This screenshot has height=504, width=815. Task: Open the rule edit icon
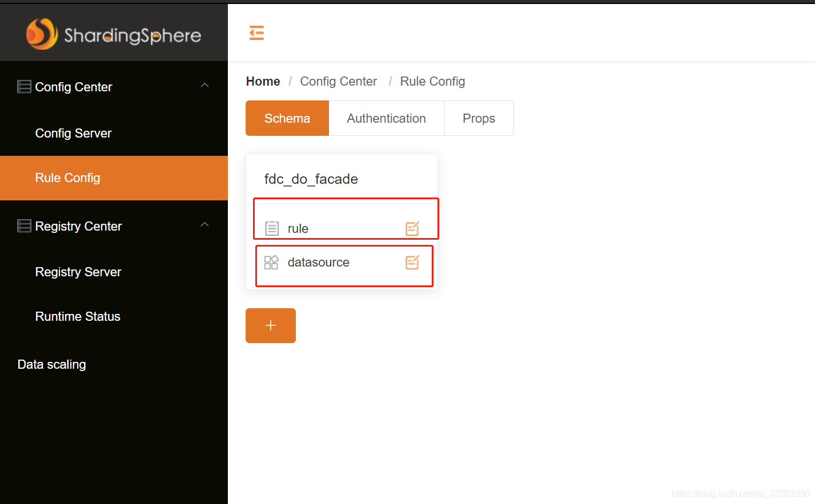pos(412,228)
